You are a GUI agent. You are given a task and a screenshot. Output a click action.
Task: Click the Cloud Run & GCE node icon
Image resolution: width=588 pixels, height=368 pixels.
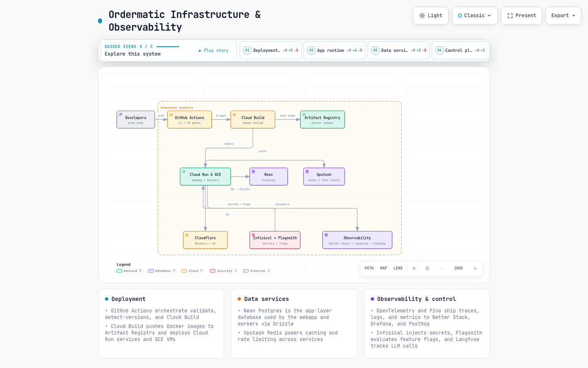click(x=184, y=172)
